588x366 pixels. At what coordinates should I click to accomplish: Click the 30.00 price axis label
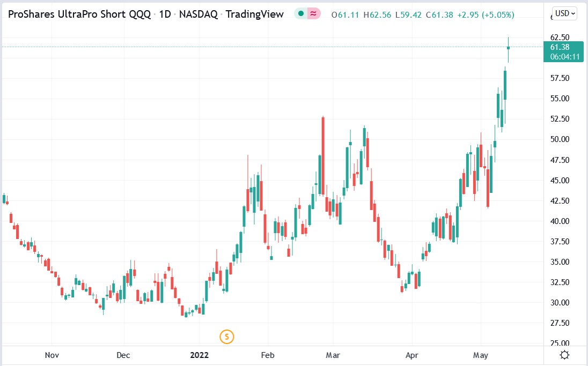coord(560,303)
